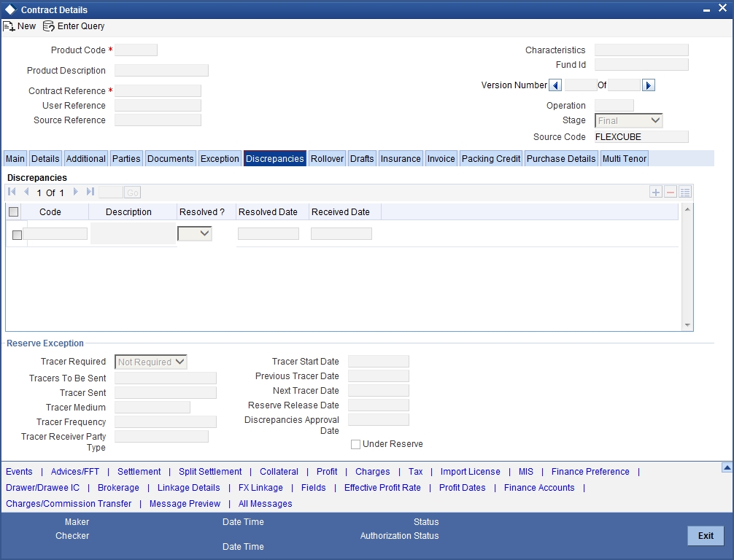Screen dimensions: 734x560
Task: Click the Product Code input field
Action: pyautogui.click(x=136, y=50)
